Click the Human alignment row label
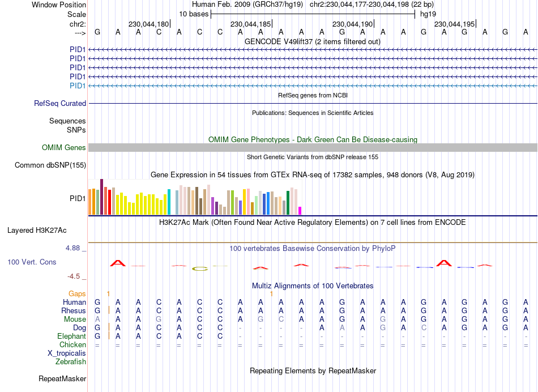538x392 pixels. coord(74,302)
